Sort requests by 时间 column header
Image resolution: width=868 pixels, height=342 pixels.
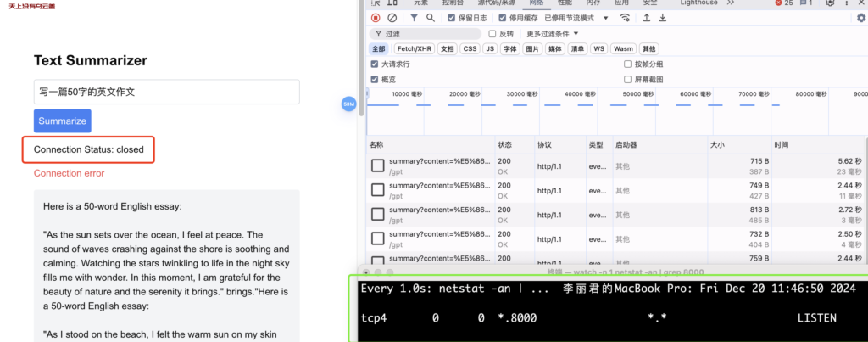[x=820, y=145]
